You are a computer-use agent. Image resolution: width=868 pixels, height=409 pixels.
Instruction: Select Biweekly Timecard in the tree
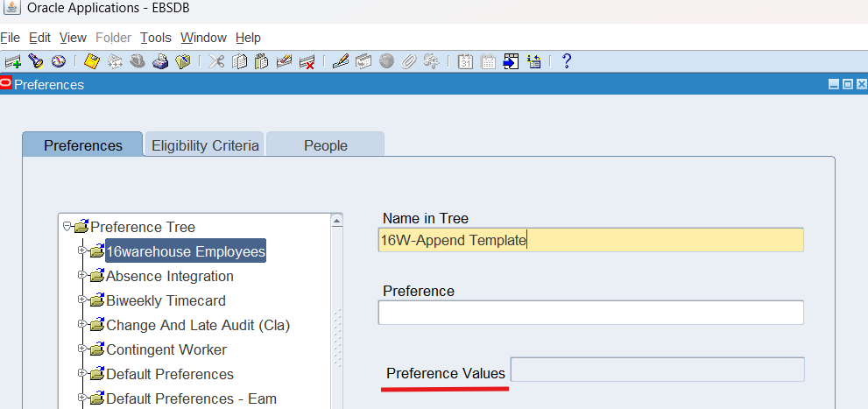click(x=166, y=300)
